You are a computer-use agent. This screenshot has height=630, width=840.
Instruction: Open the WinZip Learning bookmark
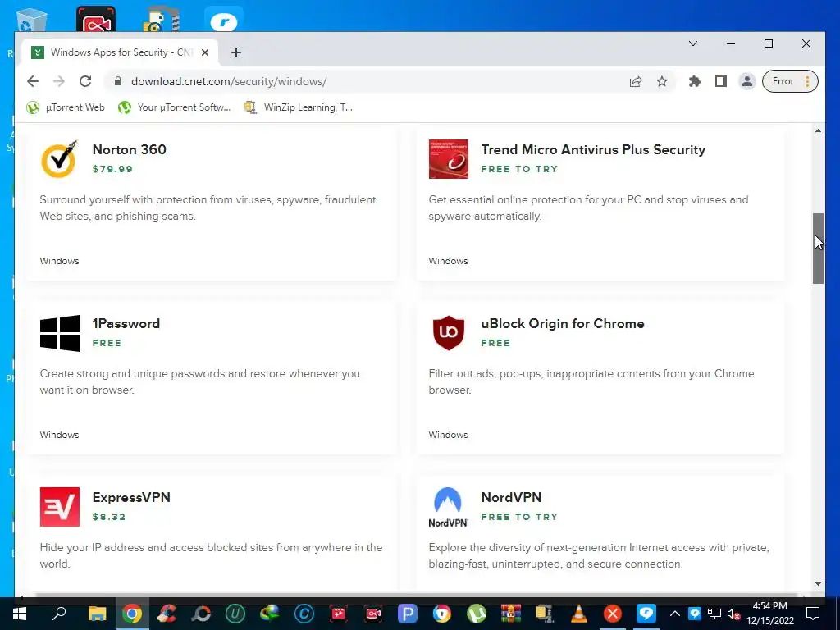pyautogui.click(x=299, y=107)
